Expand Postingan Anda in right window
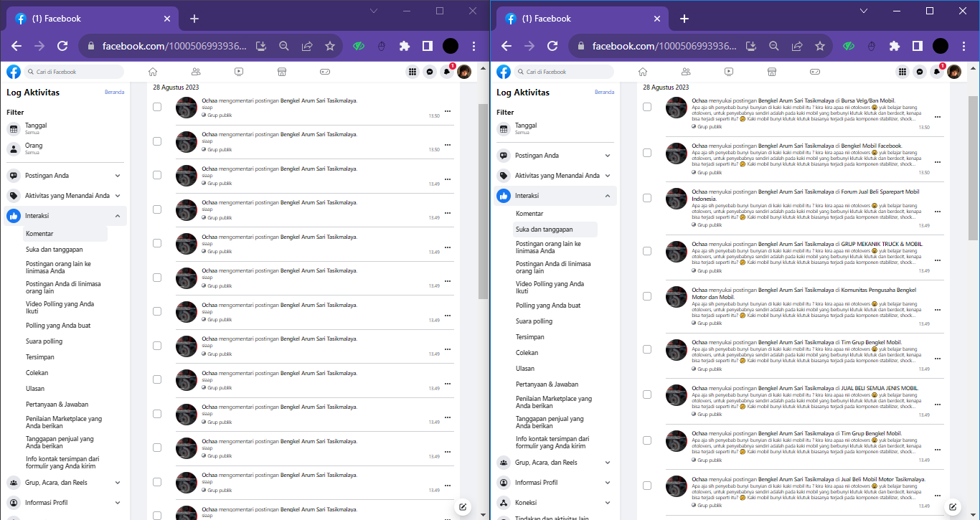 pos(555,156)
